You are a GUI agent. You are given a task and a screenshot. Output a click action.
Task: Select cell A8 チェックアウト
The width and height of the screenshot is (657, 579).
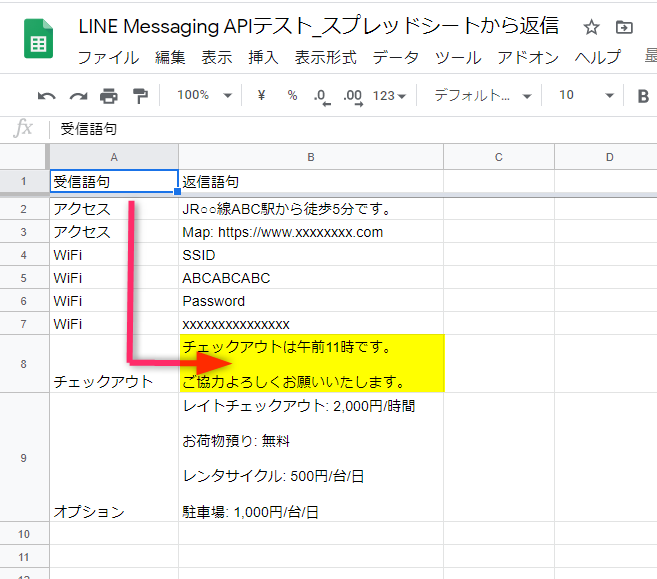point(114,364)
